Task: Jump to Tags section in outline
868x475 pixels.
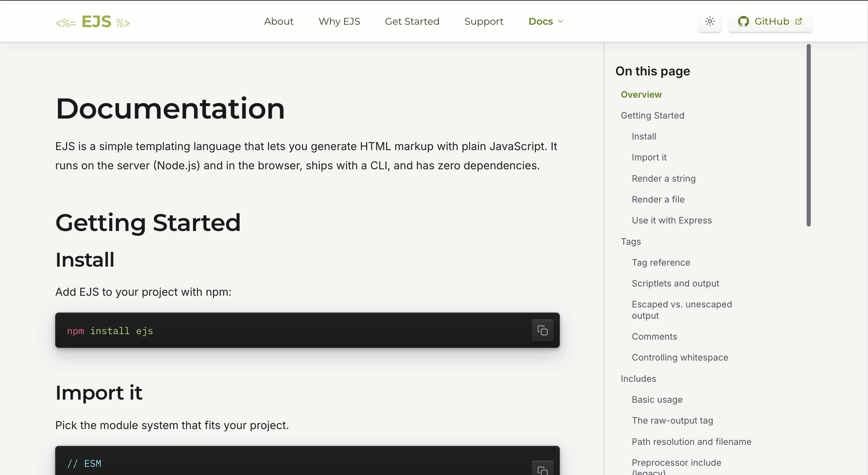Action: [631, 242]
